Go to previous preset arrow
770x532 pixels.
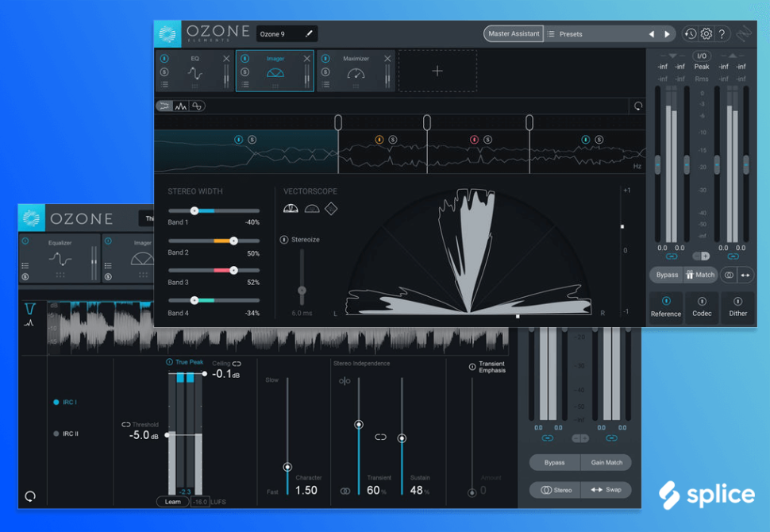click(652, 34)
